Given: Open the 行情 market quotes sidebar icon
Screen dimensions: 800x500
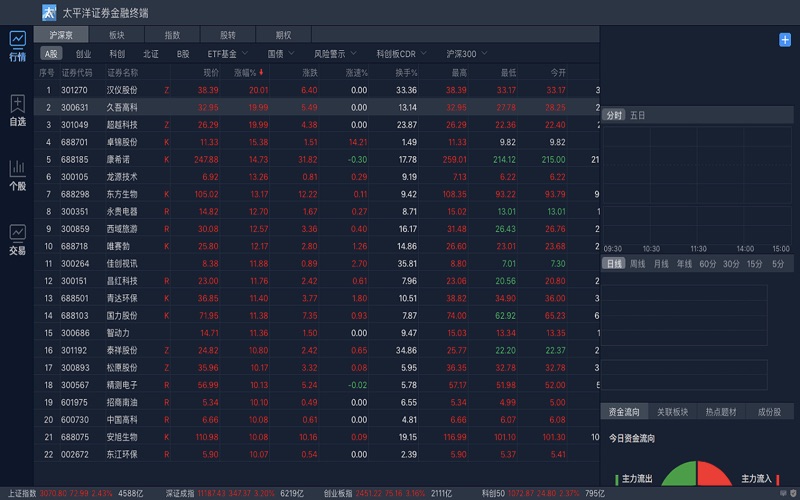Looking at the screenshot, I should [x=17, y=46].
